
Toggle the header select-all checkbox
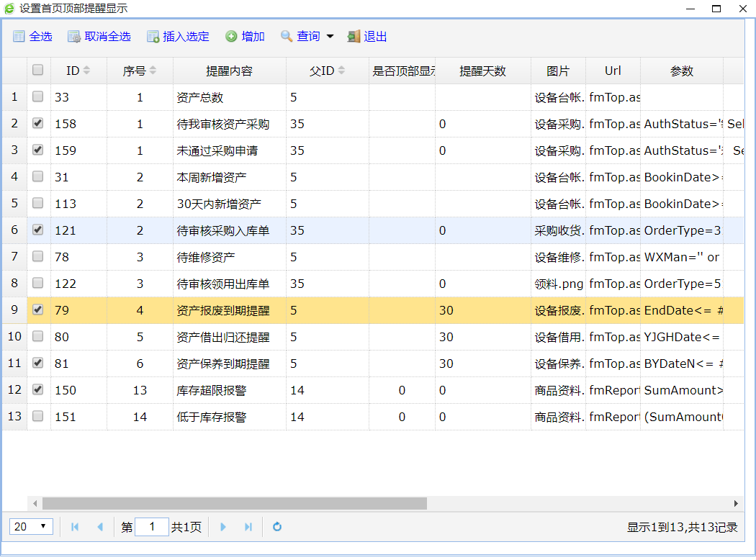tap(38, 70)
